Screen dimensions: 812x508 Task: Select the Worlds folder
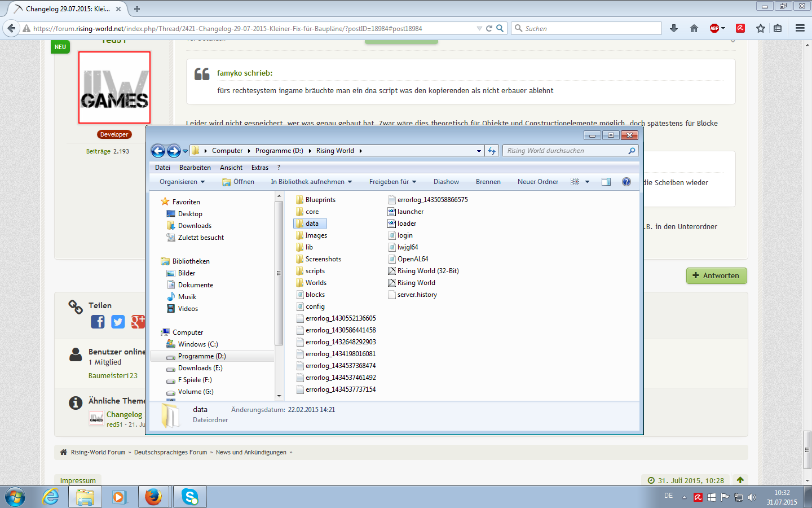tap(316, 283)
